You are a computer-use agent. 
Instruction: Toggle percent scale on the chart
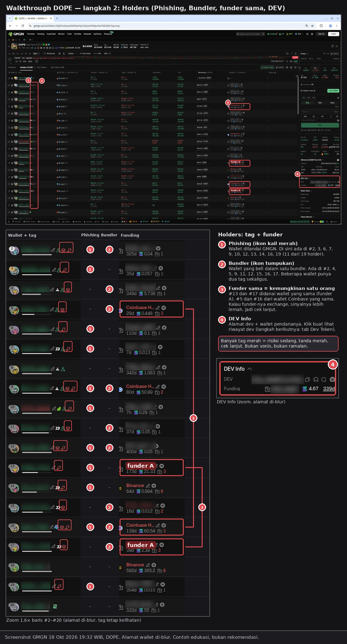click(287, 61)
